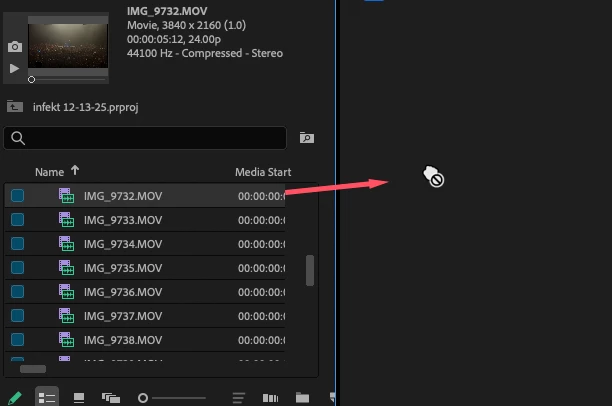Image resolution: width=612 pixels, height=406 pixels.
Task: Click the vertical scrollbar of the bin list
Action: point(310,270)
